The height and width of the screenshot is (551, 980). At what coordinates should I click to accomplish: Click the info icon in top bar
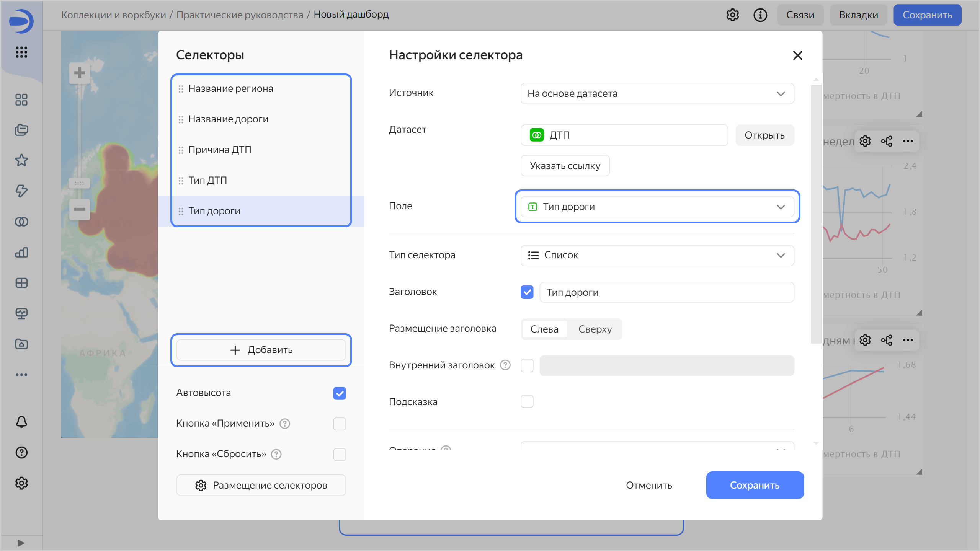click(760, 15)
